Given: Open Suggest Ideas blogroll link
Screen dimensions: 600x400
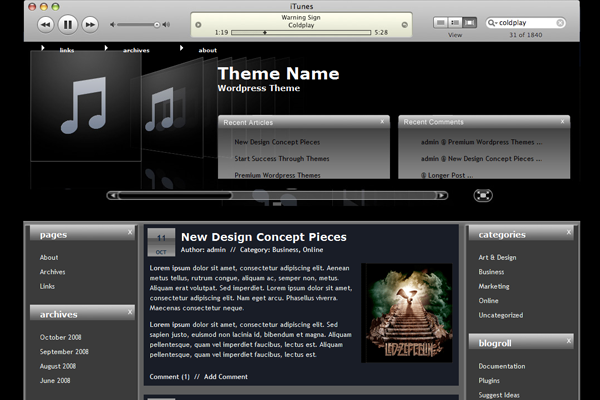Looking at the screenshot, I should pos(499,395).
